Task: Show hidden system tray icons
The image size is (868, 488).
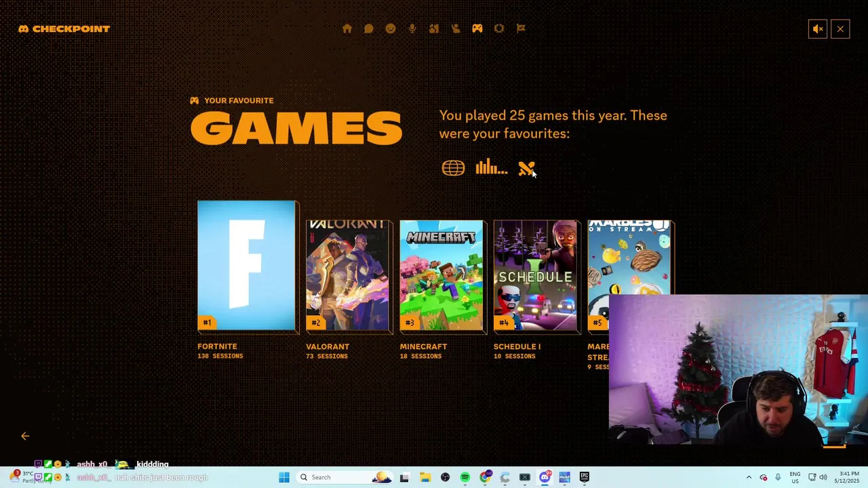Action: click(749, 477)
